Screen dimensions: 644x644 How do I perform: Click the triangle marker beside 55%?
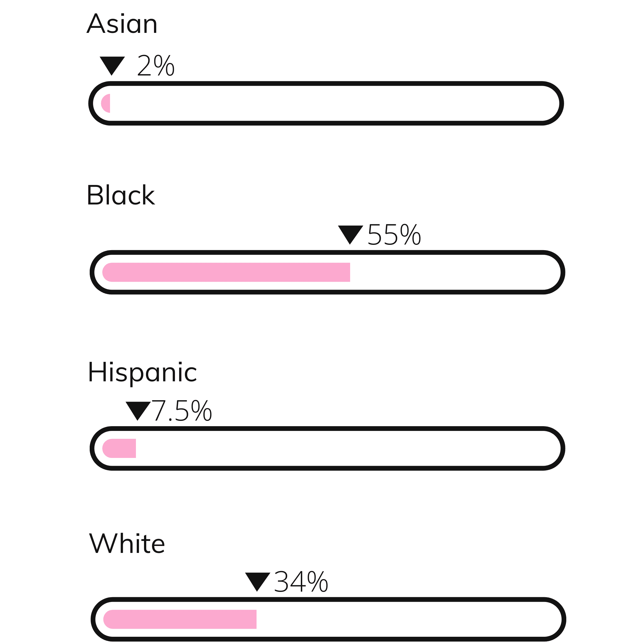(x=350, y=235)
